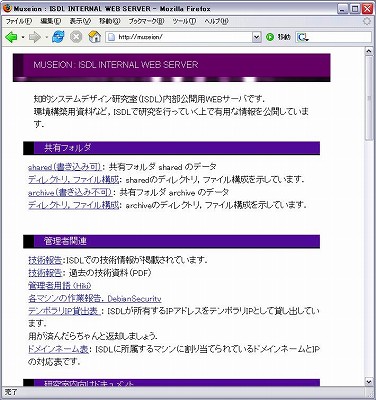This screenshot has height=400, width=376.
Task: Click the Stop loading icon
Action: point(76,37)
